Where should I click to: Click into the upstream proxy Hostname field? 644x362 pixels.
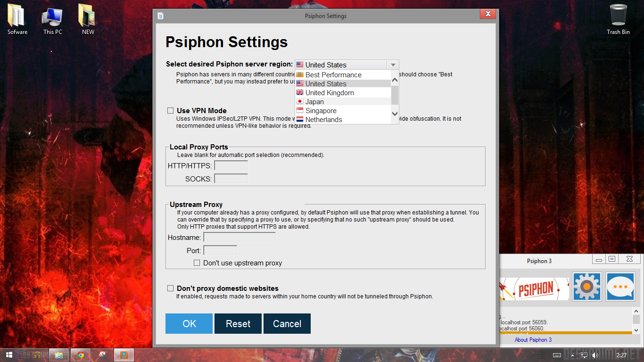[239, 238]
